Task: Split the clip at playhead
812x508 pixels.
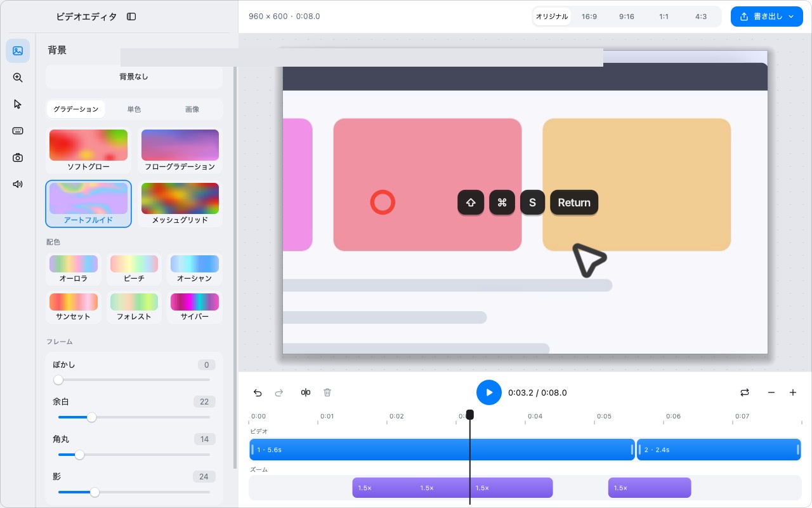Action: tap(306, 392)
